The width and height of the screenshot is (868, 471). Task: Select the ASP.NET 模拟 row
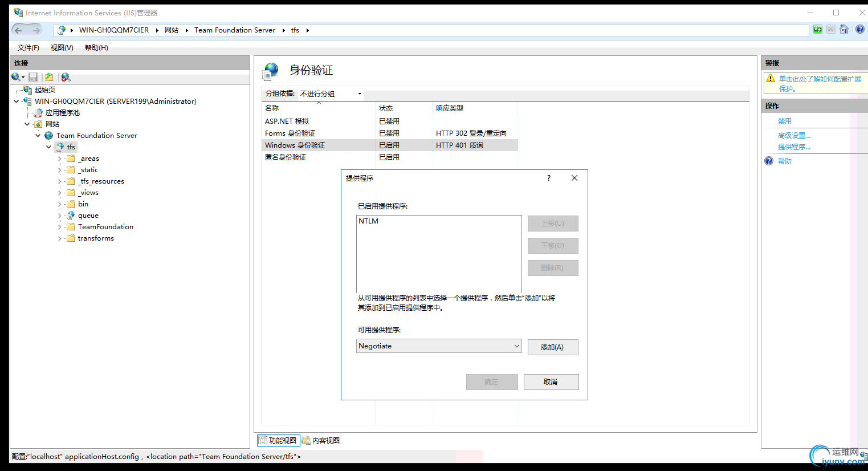pyautogui.click(x=390, y=121)
